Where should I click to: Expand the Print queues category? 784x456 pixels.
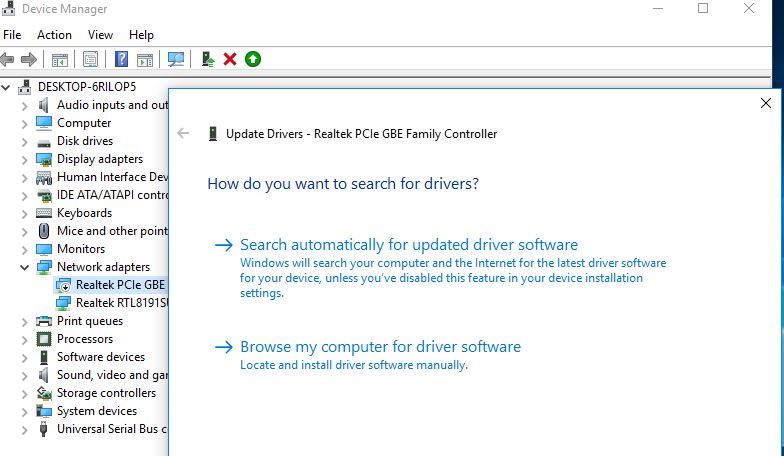click(x=25, y=321)
